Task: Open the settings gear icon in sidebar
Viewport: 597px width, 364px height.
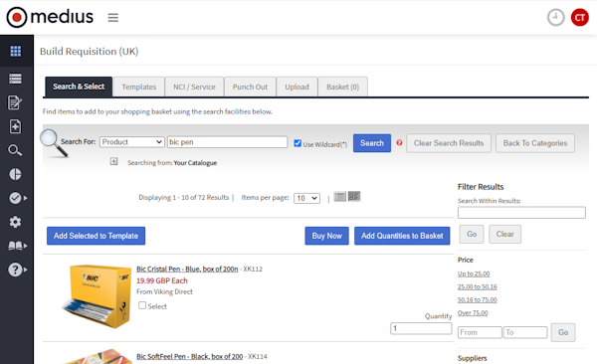Action: pyautogui.click(x=15, y=222)
